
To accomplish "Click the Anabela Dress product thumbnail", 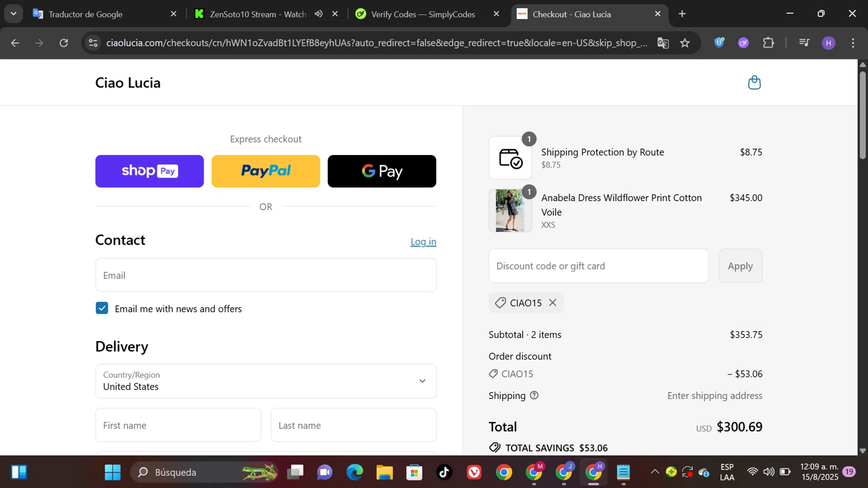I will pos(510,210).
